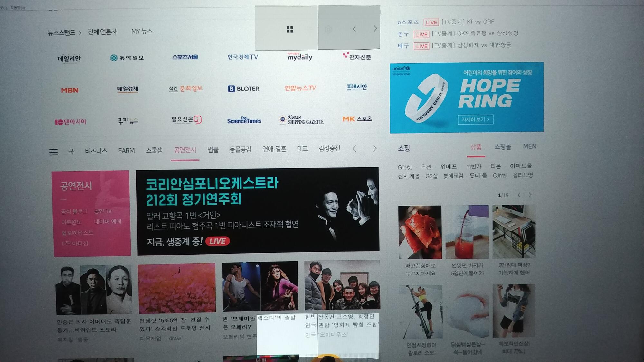Click 자세히 보기 button on Hope Ring ad
644x362 pixels.
coord(475,119)
